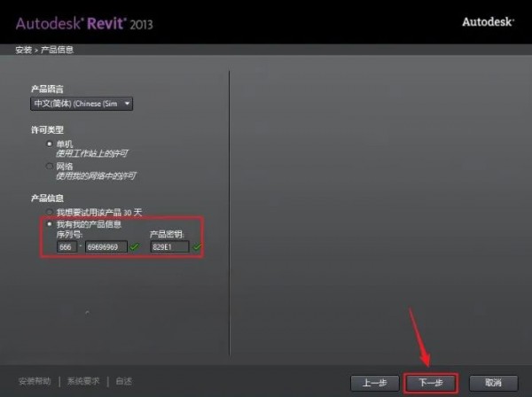Select 我有我的产品信息 radio button
Image resolution: width=532 pixels, height=397 pixels.
pyautogui.click(x=50, y=224)
